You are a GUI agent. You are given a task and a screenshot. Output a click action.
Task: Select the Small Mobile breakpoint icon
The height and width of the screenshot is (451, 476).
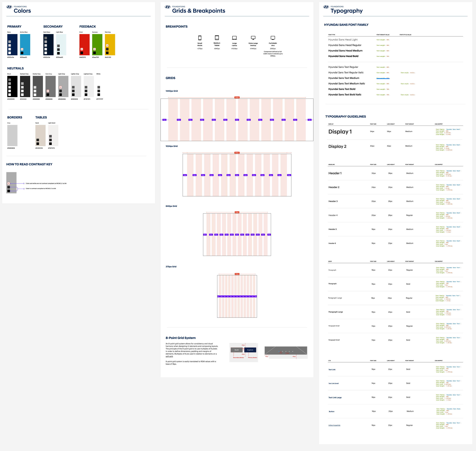pyautogui.click(x=200, y=38)
